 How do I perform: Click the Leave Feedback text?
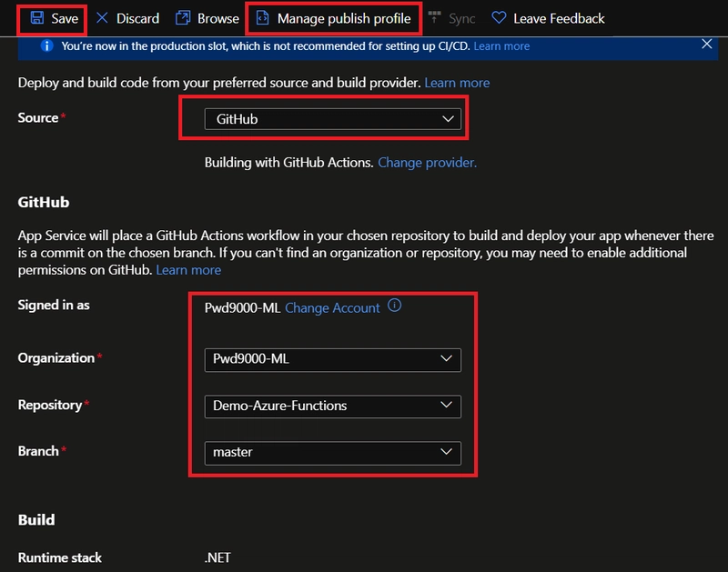point(559,18)
